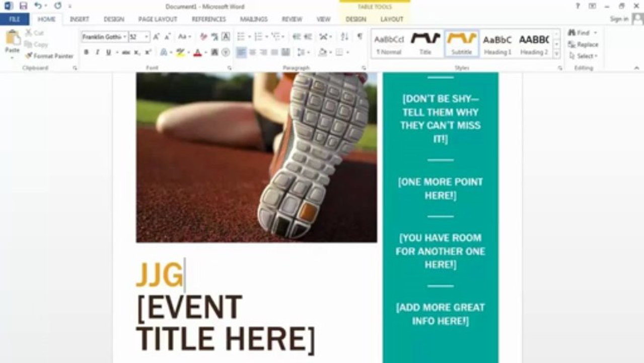Apply subscript formatting

point(137,52)
